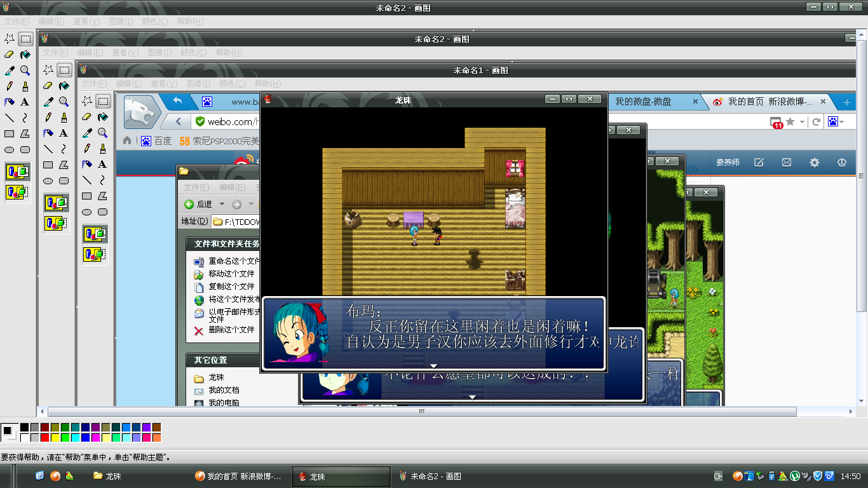868x488 pixels.
Task: Open the 颜色(C) menu of outermost Paint window
Action: pyautogui.click(x=154, y=22)
